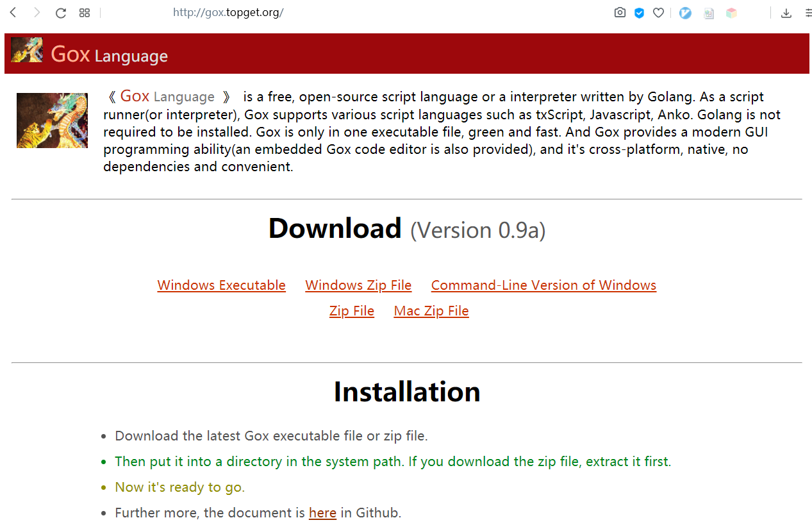The image size is (812, 527).
Task: Open the colored cube extension icon
Action: pos(731,13)
